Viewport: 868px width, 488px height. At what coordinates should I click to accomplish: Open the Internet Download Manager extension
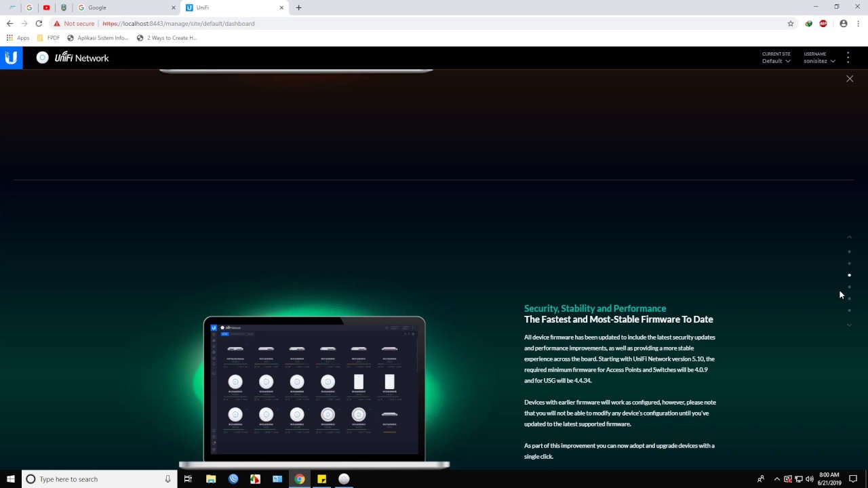[x=808, y=23]
